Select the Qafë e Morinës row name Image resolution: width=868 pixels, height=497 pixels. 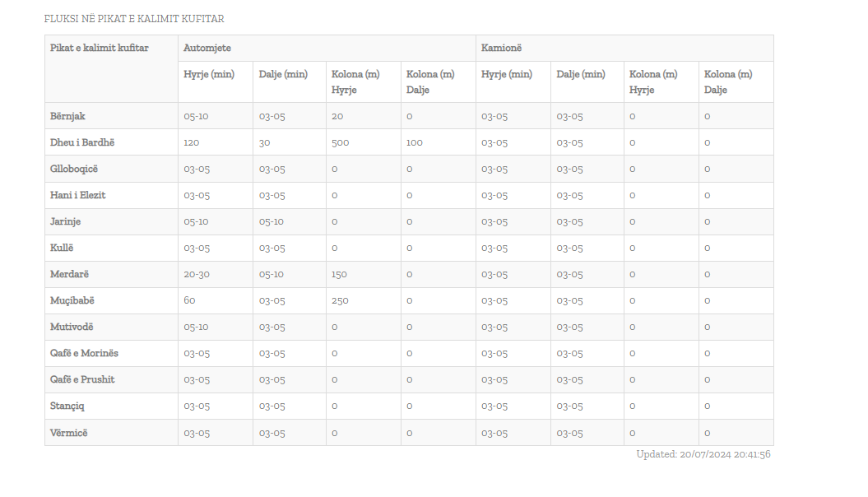pos(84,353)
